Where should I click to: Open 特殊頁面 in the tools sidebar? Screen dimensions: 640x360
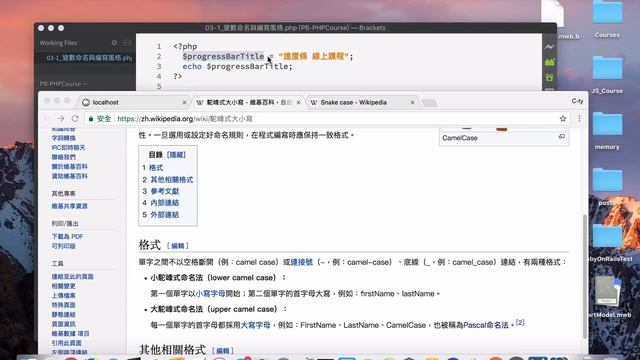pos(64,304)
